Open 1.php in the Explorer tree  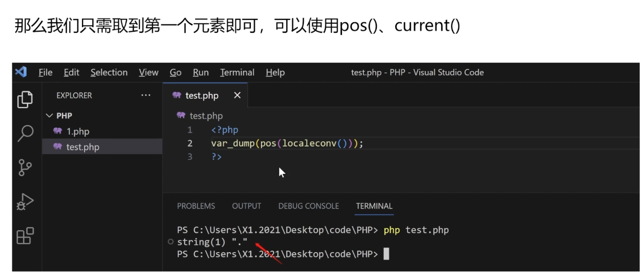[x=102, y=131]
